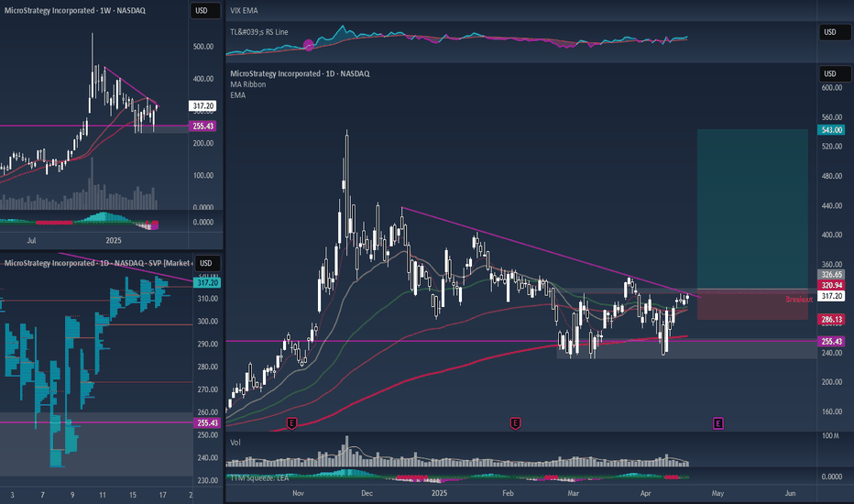Click 2025 on the 1W chart time axis
Screen dimensions: 854x504
[114, 240]
